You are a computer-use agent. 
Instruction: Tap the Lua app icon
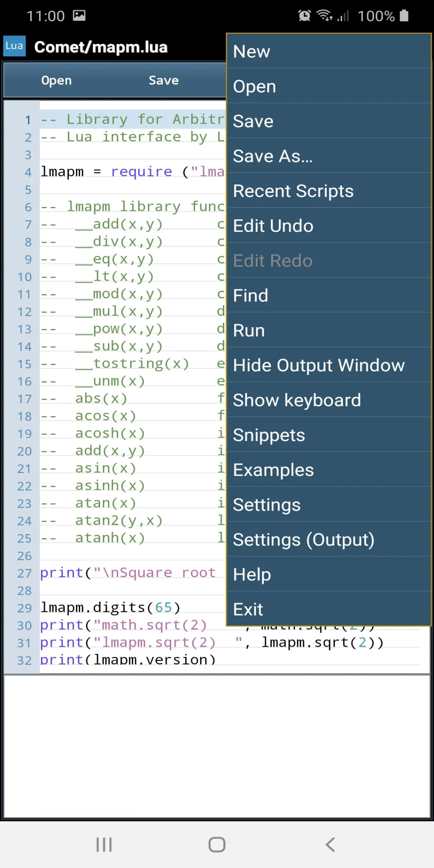(x=14, y=46)
